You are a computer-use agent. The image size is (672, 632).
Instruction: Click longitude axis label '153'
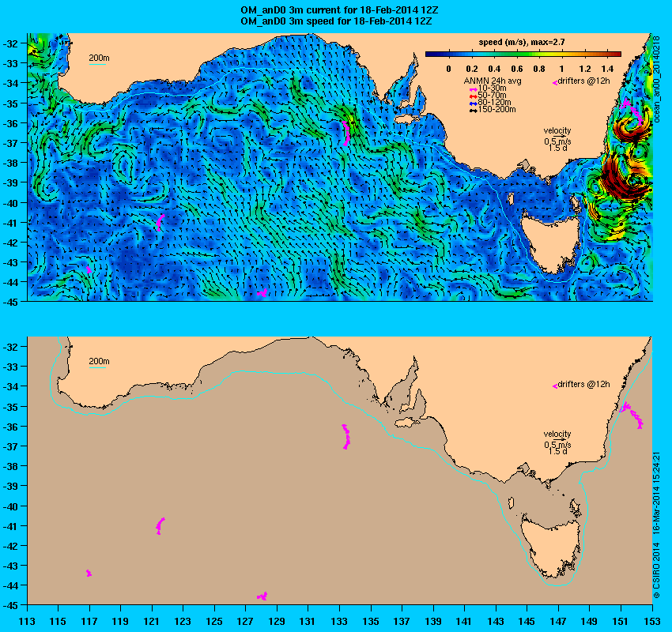pos(652,621)
